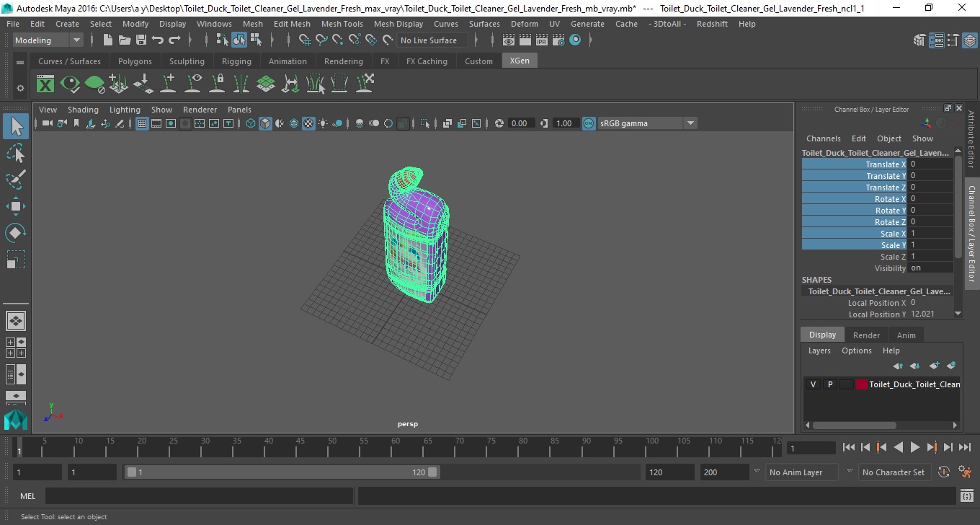Click the snap to points magnet icon

338,40
